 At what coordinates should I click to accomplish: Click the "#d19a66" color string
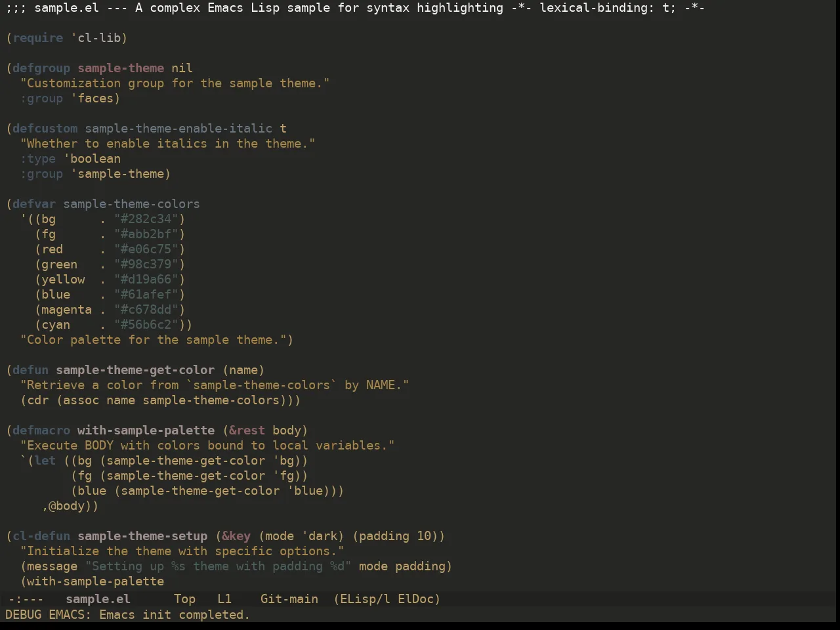point(146,280)
